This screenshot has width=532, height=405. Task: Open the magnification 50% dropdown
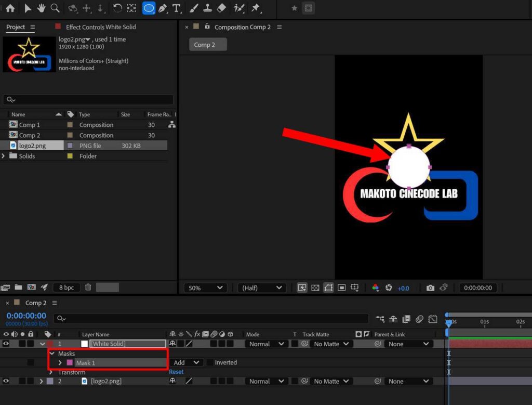(x=205, y=288)
